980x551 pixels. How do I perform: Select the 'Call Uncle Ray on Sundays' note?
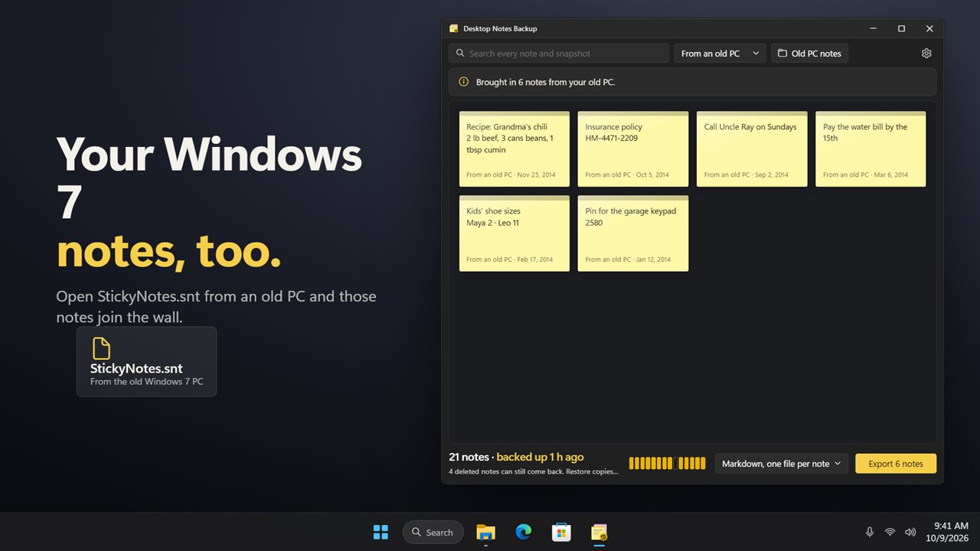coord(752,149)
